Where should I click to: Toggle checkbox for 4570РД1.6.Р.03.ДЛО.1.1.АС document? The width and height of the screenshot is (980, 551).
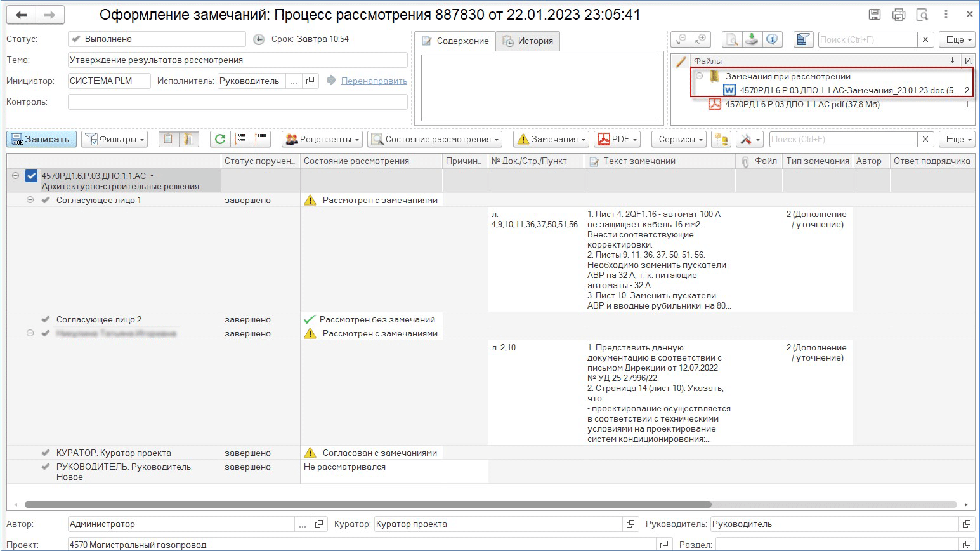31,176
